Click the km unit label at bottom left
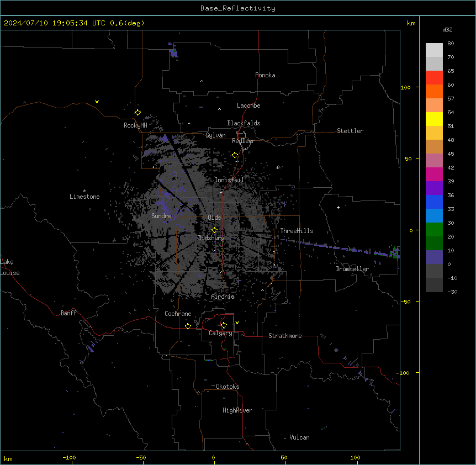 pos(8,458)
